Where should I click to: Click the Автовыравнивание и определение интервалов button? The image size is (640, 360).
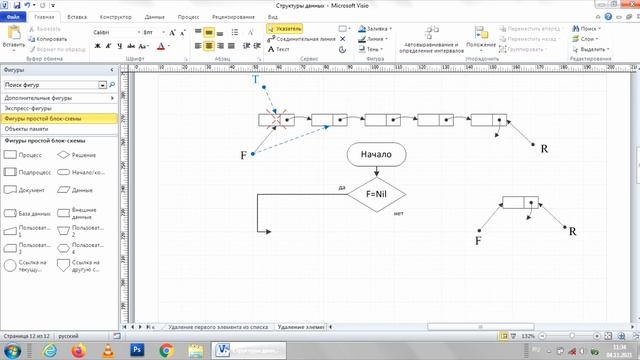click(431, 40)
